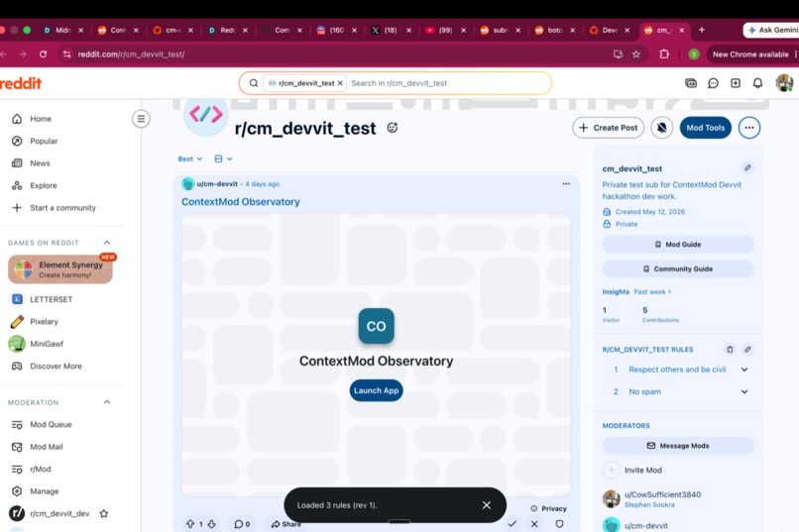The height and width of the screenshot is (532, 799).
Task: Dismiss the Loaded 3 rules toast
Action: (487, 505)
